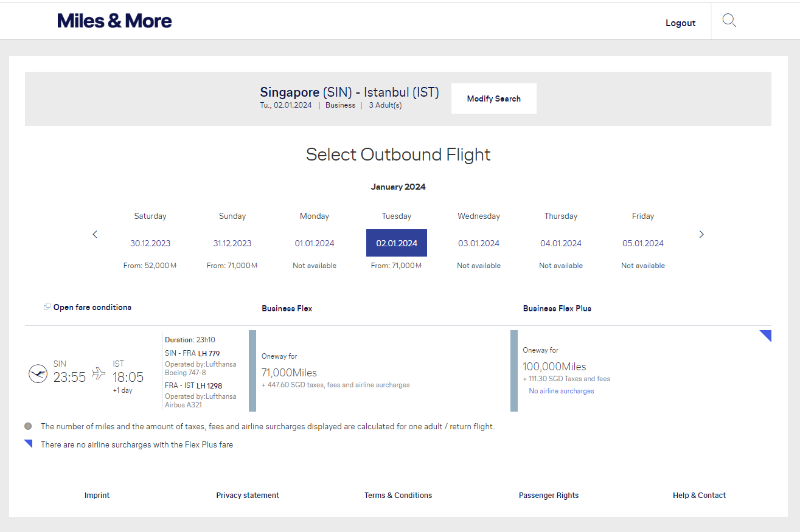Select Saturday 30.12.2023 date tab
800x532 pixels.
(150, 243)
